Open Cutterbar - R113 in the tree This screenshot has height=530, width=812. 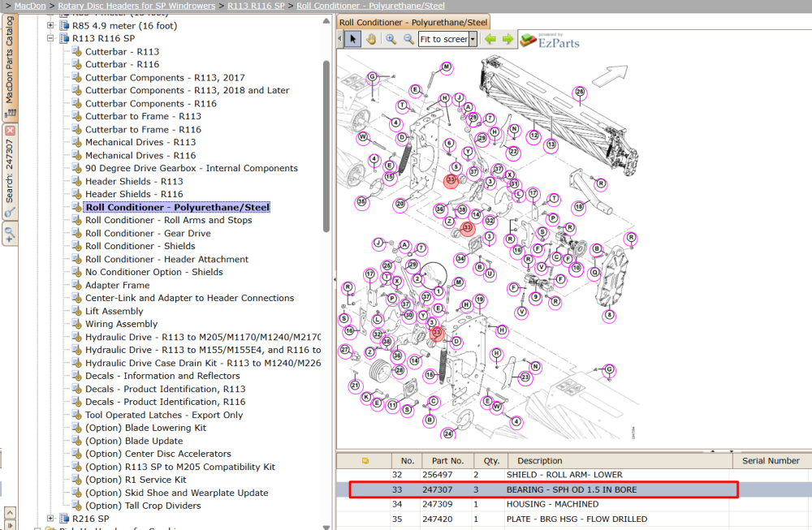pyautogui.click(x=123, y=52)
